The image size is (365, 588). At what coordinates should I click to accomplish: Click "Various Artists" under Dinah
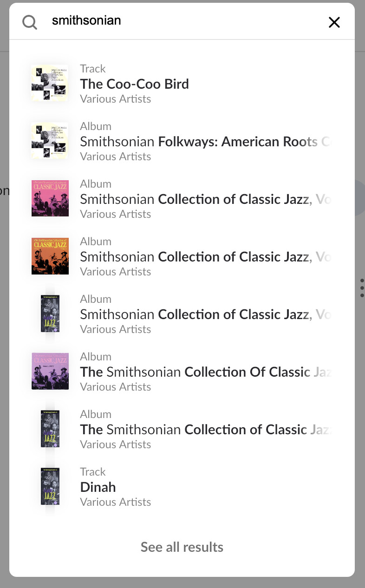115,502
